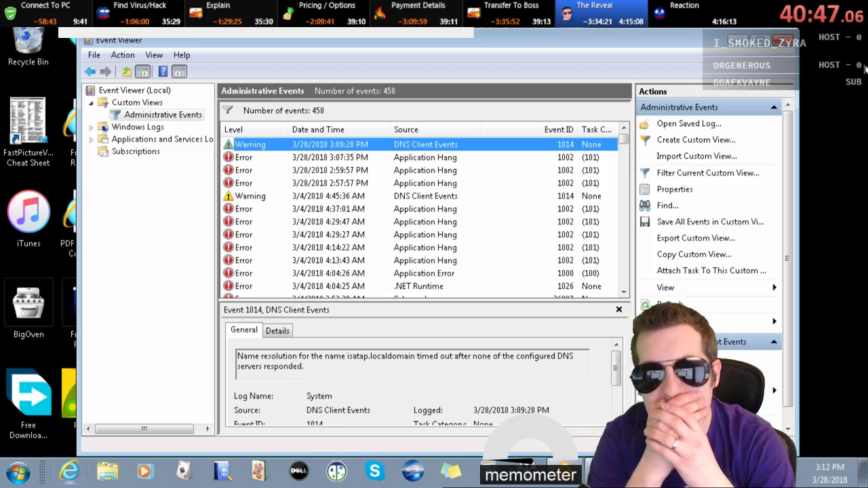Open the Dell icon on the taskbar
Image resolution: width=868 pixels, height=488 pixels.
tap(299, 471)
